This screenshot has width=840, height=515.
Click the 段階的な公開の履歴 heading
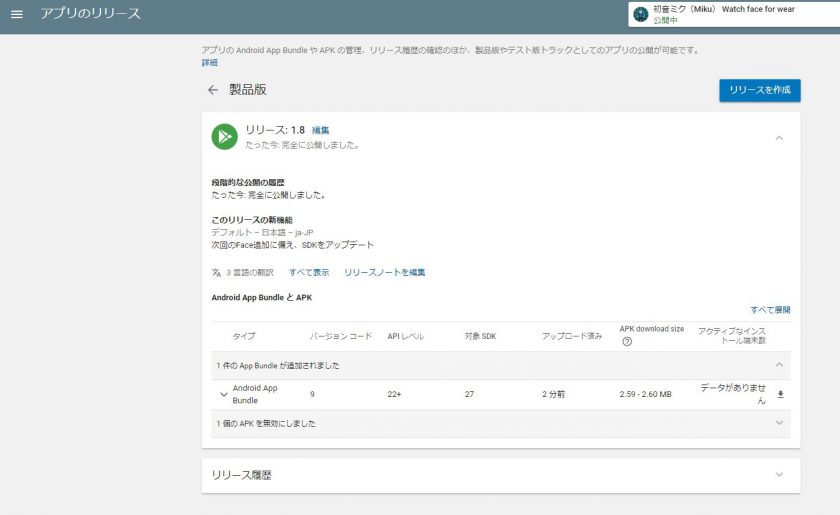[248, 183]
